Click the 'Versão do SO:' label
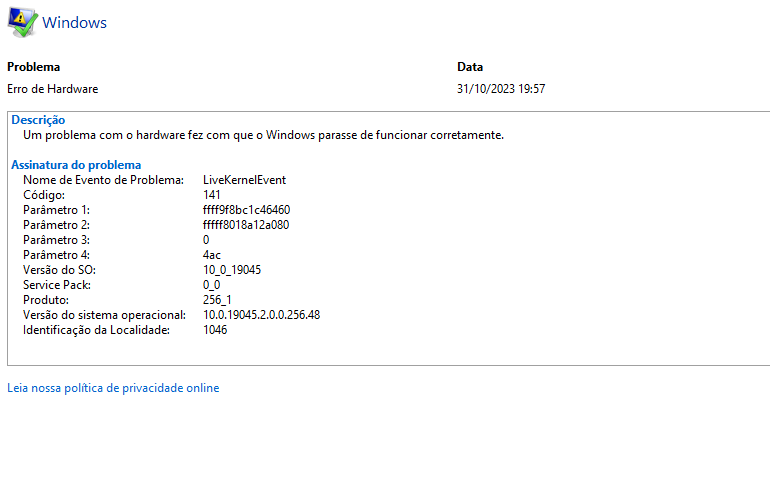Image resolution: width=770 pixels, height=481 pixels. pos(59,270)
